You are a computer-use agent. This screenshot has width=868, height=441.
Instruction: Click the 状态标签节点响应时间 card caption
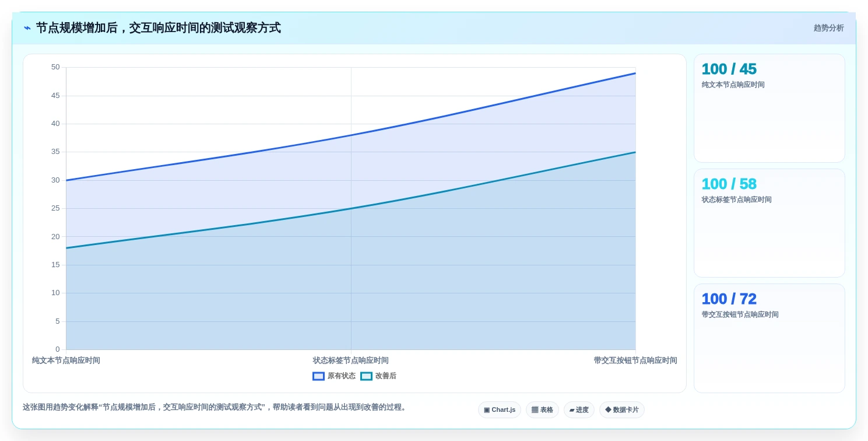click(736, 199)
